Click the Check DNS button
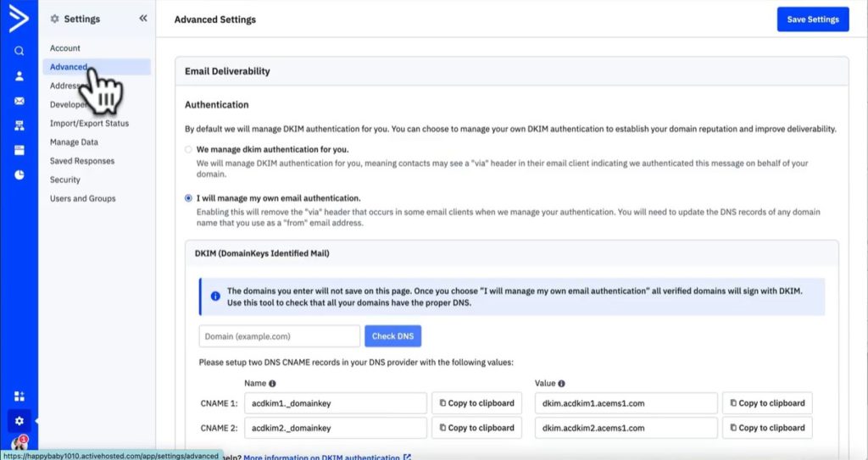 (x=392, y=336)
